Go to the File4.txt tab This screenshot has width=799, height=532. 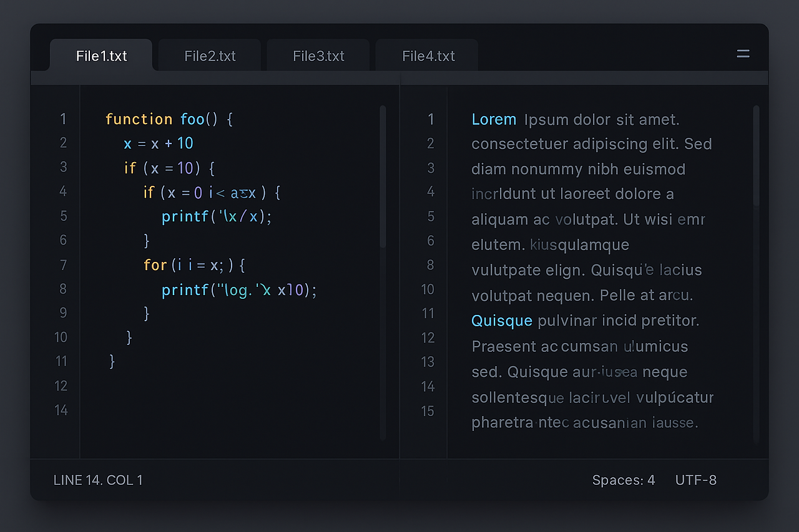coord(428,56)
